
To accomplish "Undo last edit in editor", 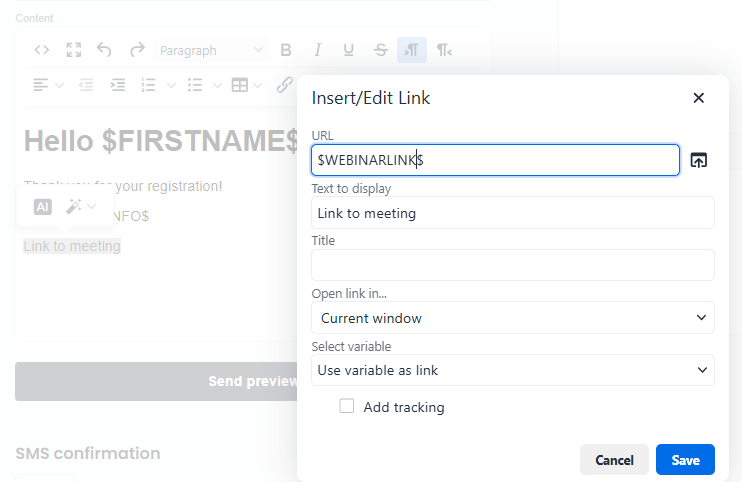I will click(104, 50).
